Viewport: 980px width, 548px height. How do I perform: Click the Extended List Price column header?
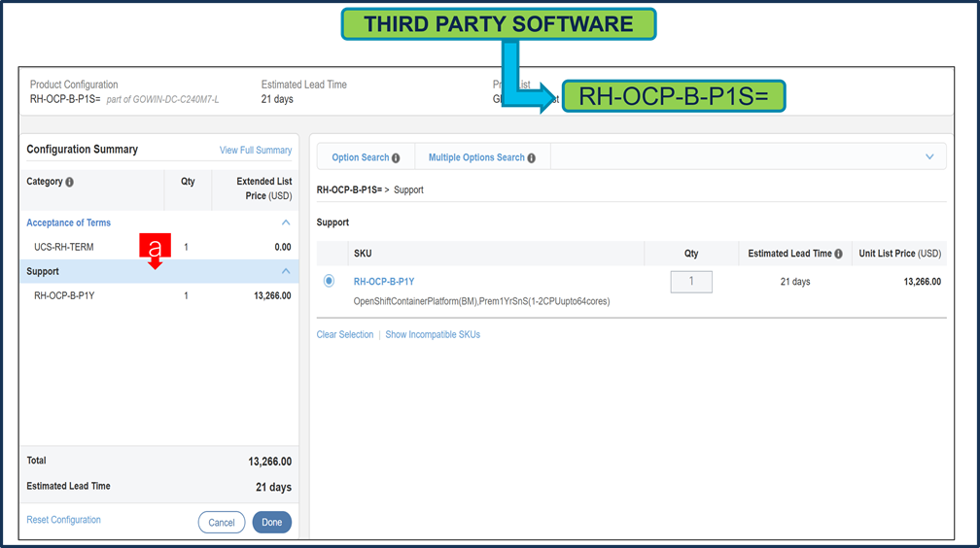click(263, 188)
